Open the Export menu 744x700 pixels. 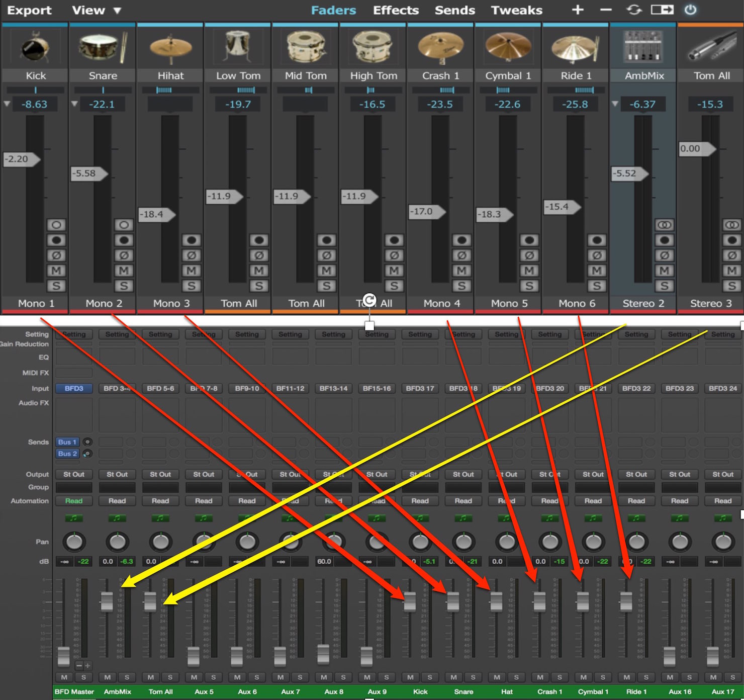pos(29,10)
